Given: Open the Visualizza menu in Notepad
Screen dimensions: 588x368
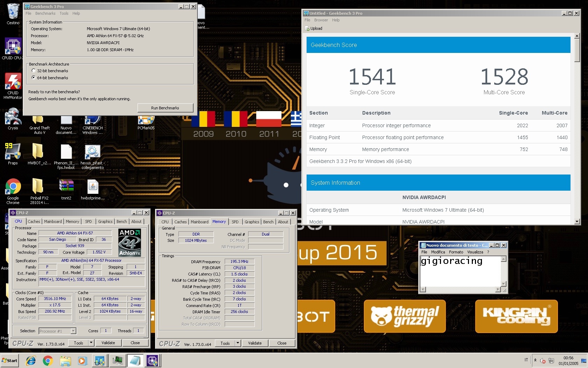Looking at the screenshot, I should [475, 252].
